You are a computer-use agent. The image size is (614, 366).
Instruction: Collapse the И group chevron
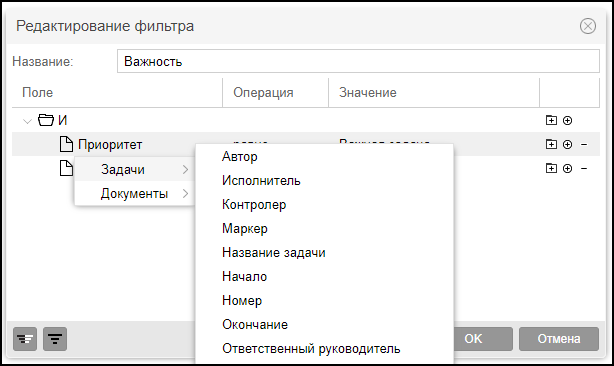coord(27,121)
